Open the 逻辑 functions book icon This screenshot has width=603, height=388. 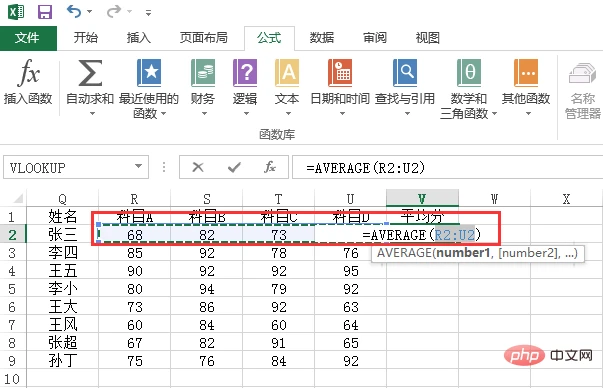[x=245, y=73]
